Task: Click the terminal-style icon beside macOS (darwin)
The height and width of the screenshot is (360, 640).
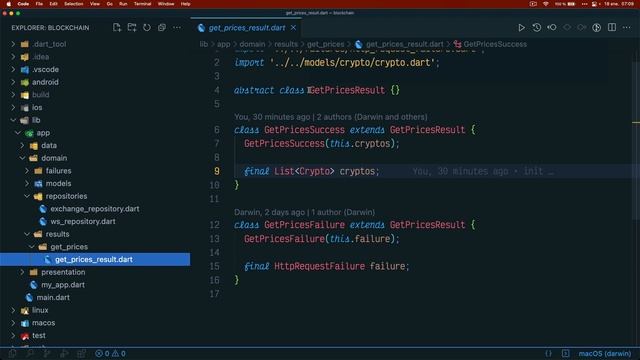Action: [565, 353]
